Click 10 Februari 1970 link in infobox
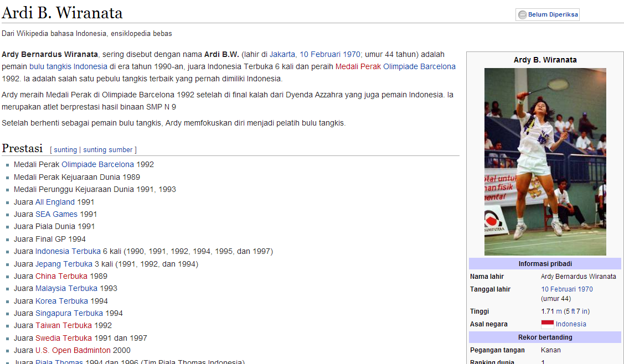 567,289
